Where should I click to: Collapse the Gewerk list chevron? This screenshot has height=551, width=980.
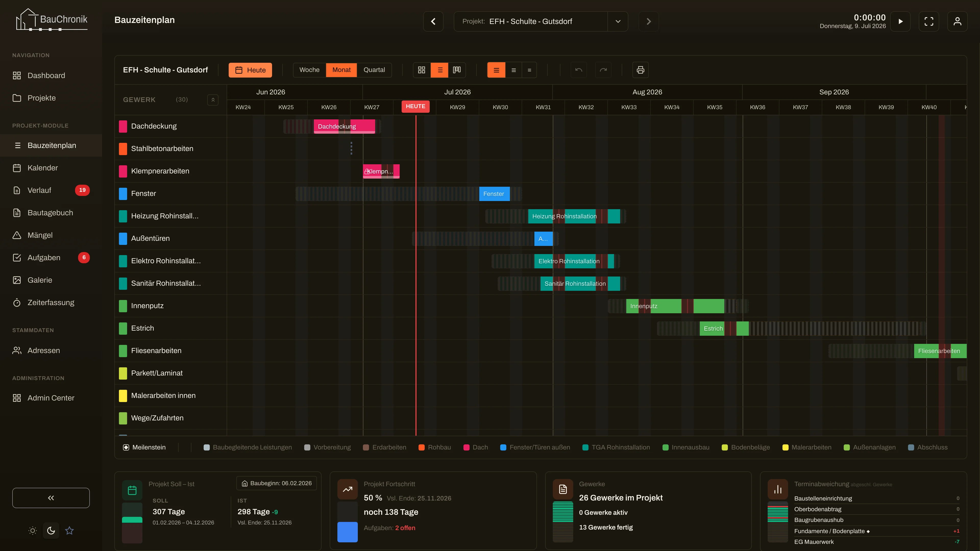tap(213, 100)
